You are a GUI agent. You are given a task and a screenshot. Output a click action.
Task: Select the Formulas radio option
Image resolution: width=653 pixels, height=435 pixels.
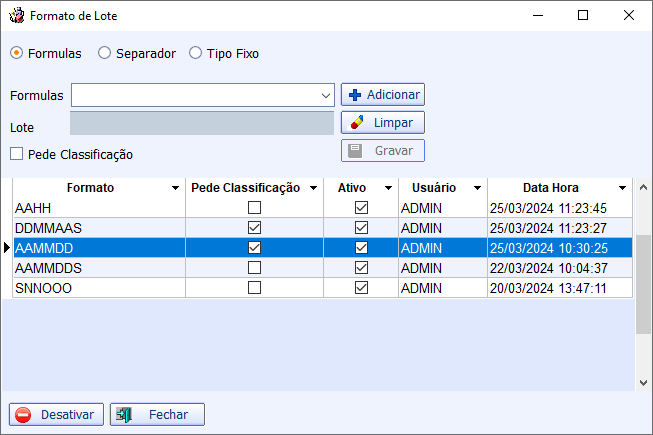[x=16, y=53]
